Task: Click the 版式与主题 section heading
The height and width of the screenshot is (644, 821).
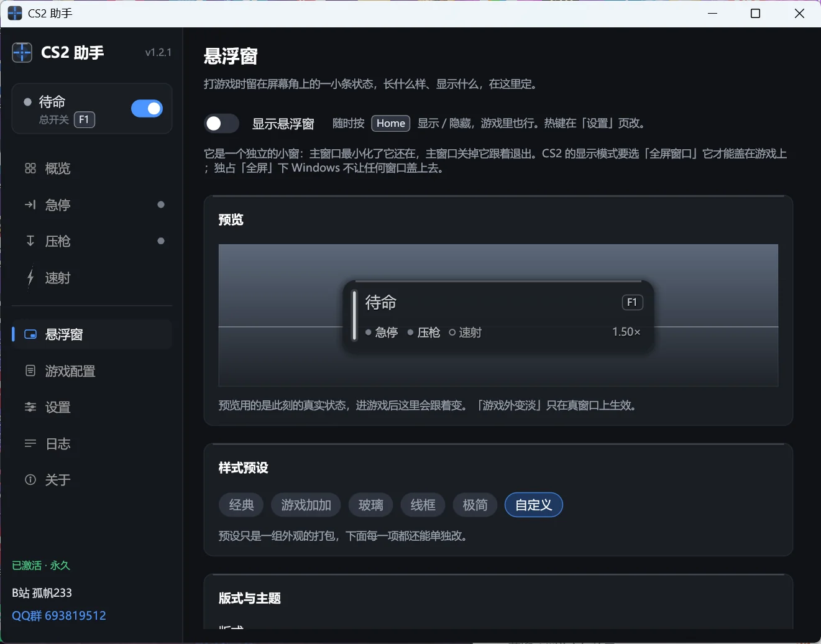Action: tap(250, 598)
